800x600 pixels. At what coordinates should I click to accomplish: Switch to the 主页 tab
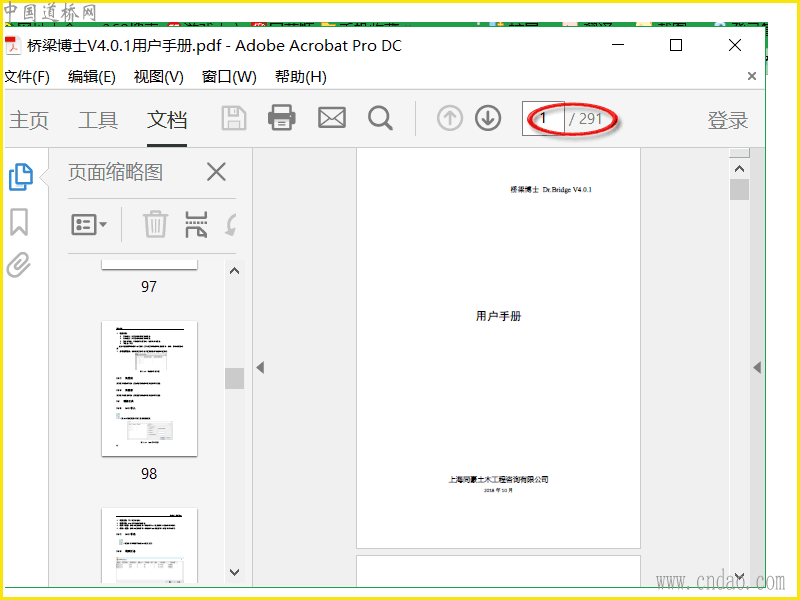[29, 120]
